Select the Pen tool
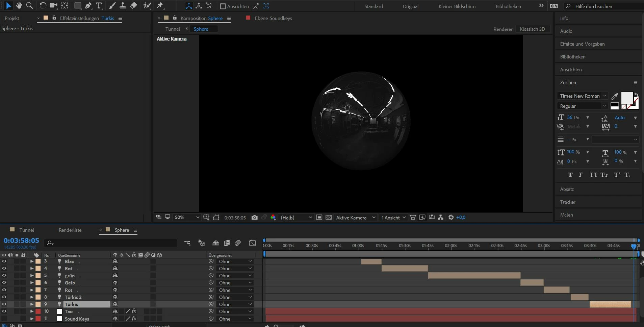Viewport: 644px width, 327px height. tap(88, 6)
